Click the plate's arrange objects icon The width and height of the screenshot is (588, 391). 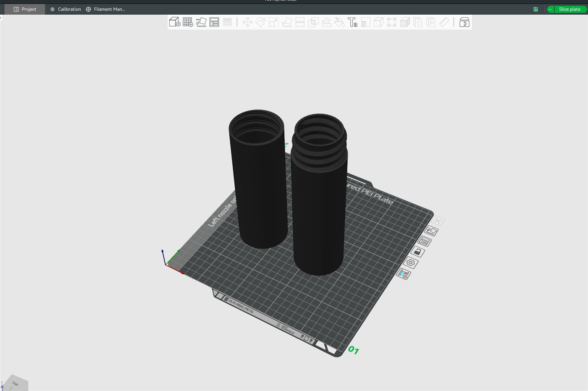[425, 241]
